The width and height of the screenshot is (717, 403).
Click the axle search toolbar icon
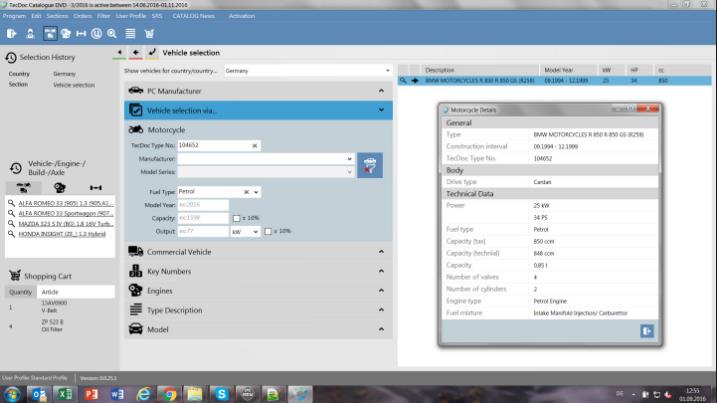[x=81, y=33]
